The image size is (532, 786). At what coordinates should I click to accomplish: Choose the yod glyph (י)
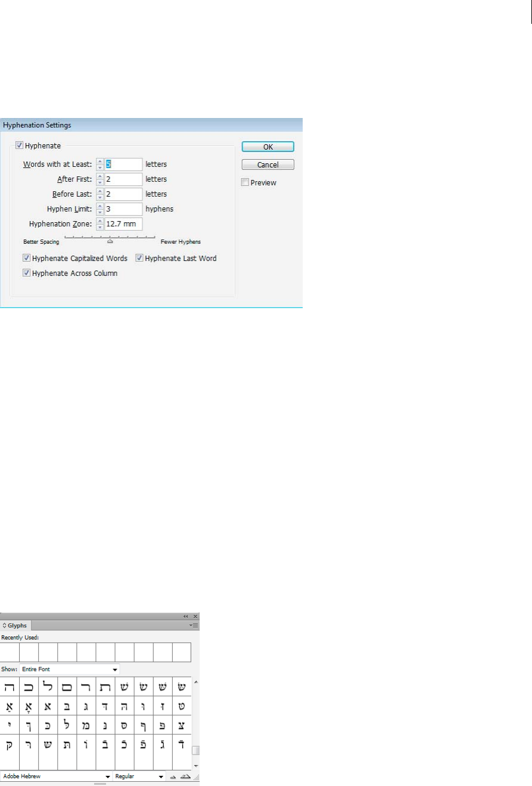click(x=10, y=726)
